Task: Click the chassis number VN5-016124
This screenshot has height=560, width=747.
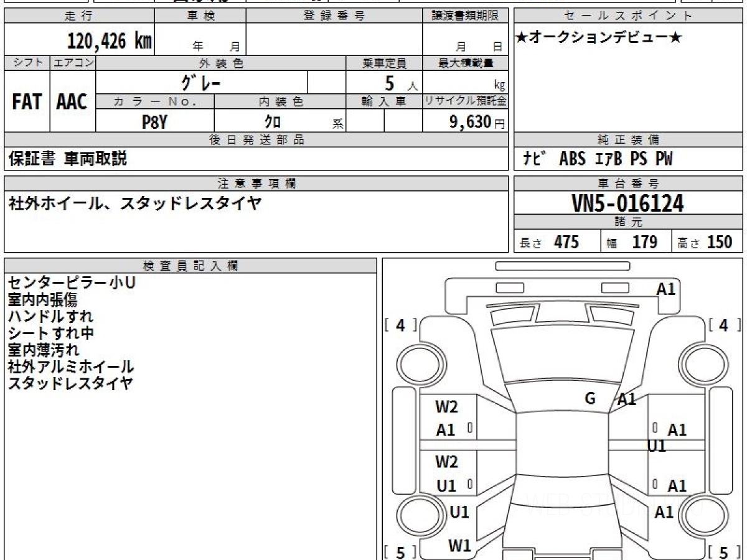Action: click(x=627, y=203)
